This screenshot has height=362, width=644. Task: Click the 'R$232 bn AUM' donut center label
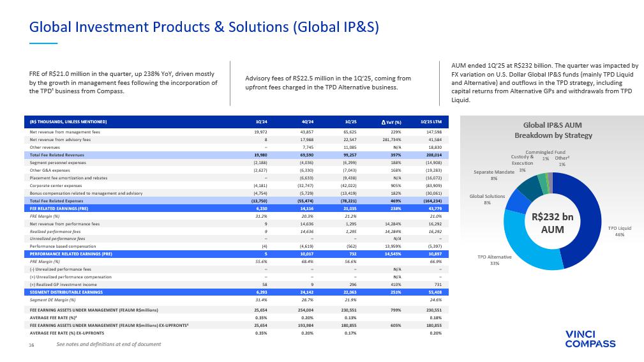[553, 223]
